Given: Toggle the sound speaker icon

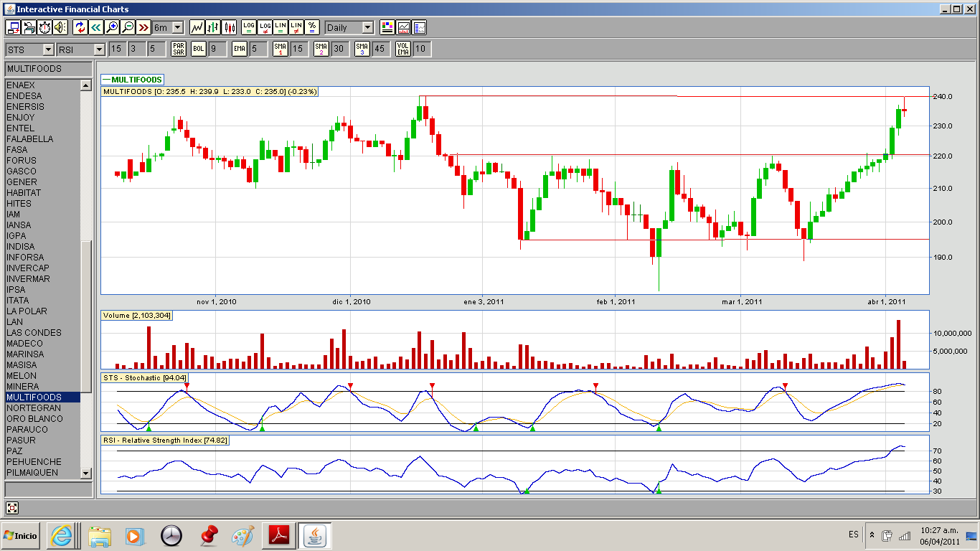Looking at the screenshot, I should pos(60,27).
